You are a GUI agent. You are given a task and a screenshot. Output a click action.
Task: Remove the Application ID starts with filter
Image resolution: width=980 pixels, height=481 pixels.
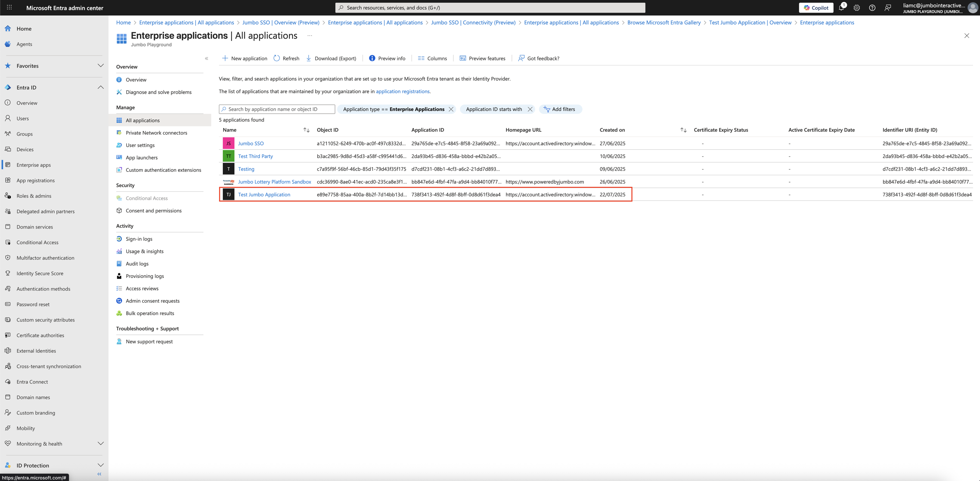pyautogui.click(x=530, y=109)
